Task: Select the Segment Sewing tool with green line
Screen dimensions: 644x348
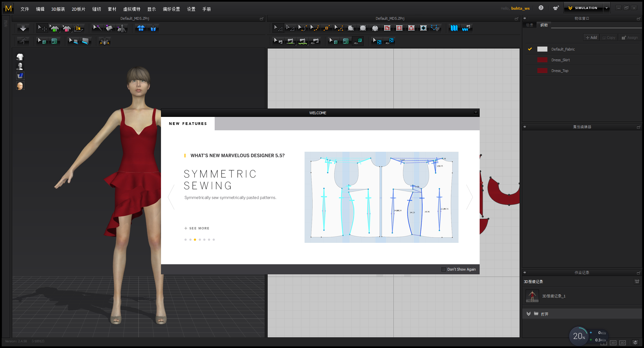Action: point(290,41)
